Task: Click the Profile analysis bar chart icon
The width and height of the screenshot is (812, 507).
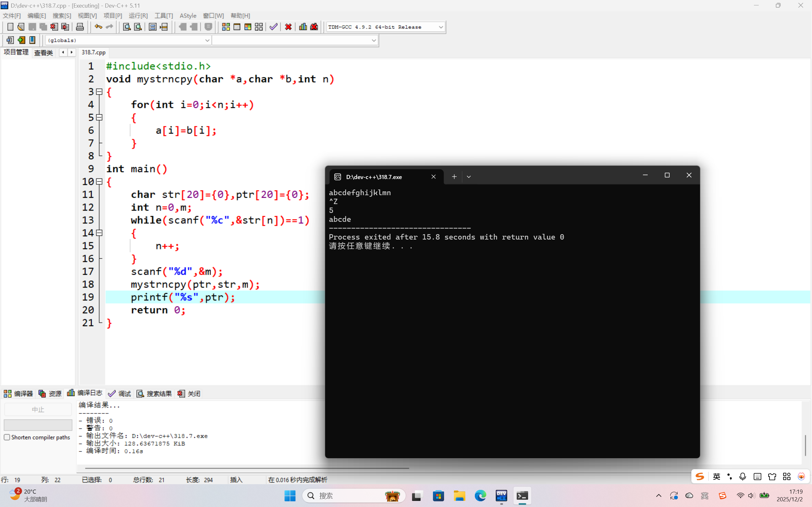Action: [303, 27]
